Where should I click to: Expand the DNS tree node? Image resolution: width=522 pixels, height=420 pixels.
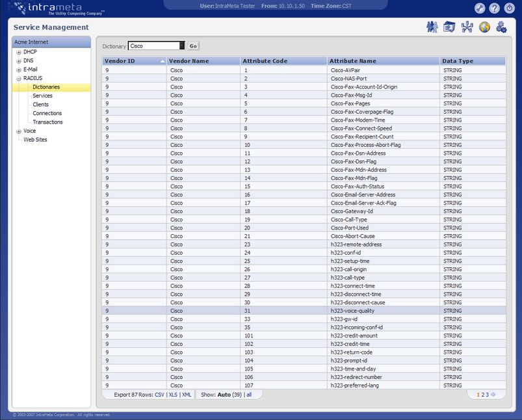[x=19, y=60]
